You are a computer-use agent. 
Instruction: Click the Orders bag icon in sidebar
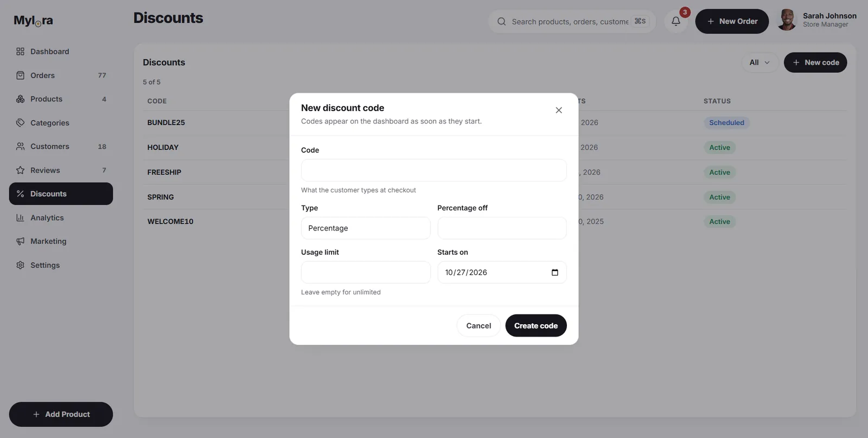tap(21, 75)
